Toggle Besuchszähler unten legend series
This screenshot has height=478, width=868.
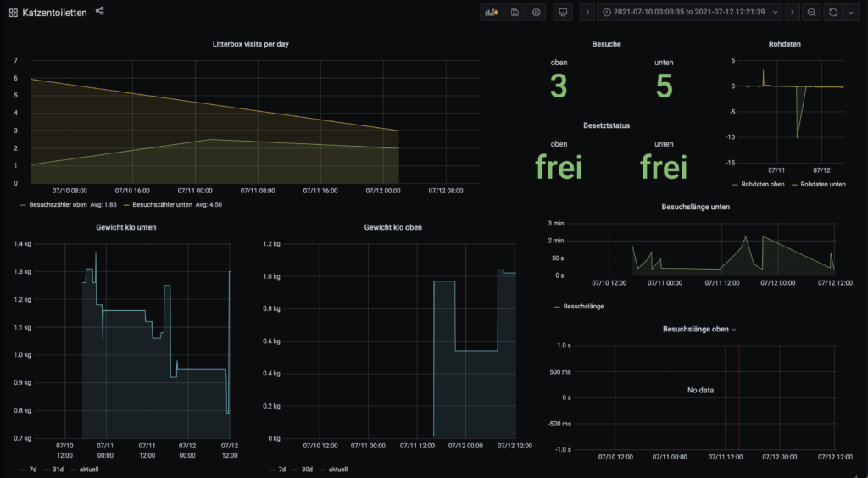pos(162,205)
